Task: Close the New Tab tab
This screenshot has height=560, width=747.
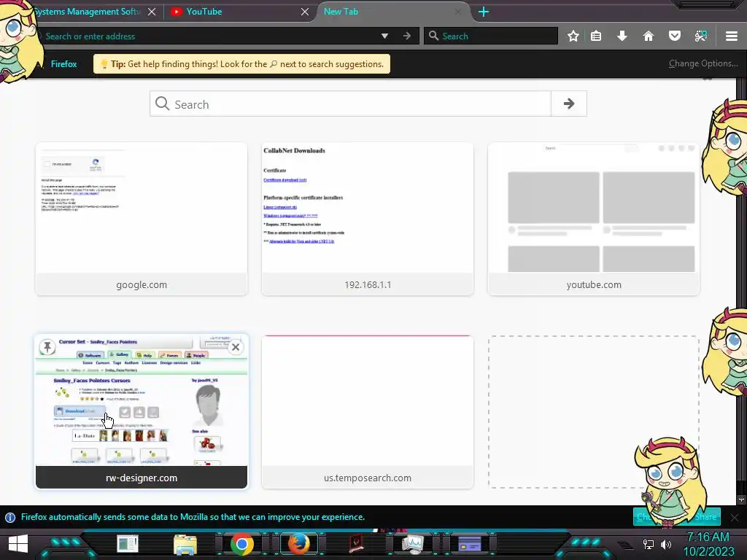Action: coord(458,12)
